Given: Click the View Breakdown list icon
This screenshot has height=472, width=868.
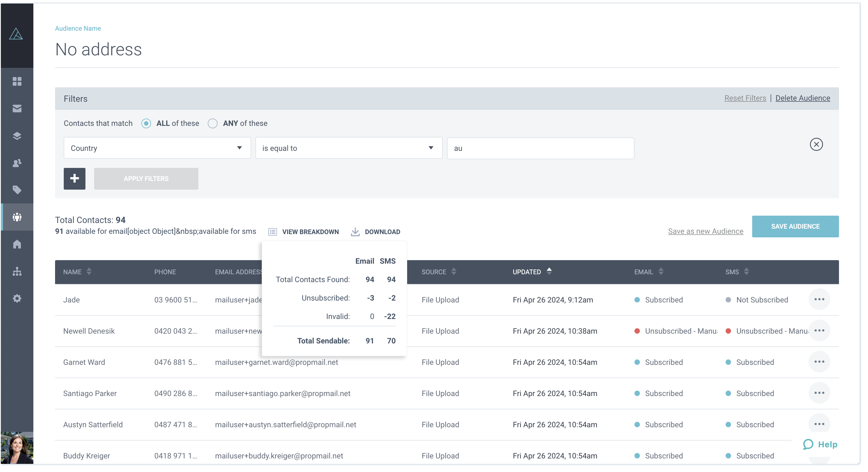Looking at the screenshot, I should click(273, 232).
